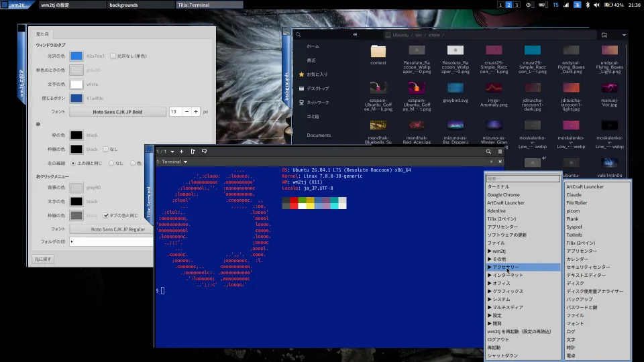Open the contest folder
644x362 pixels.
click(x=378, y=54)
